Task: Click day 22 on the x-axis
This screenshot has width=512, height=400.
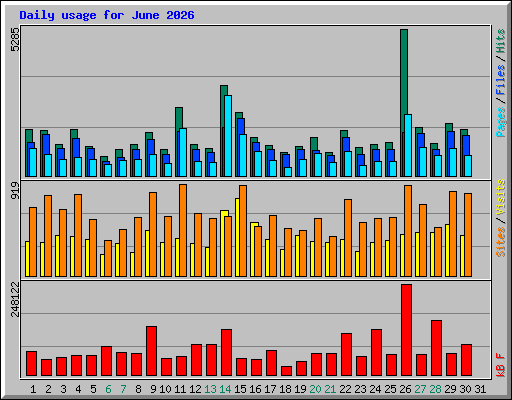Action: pyautogui.click(x=345, y=389)
